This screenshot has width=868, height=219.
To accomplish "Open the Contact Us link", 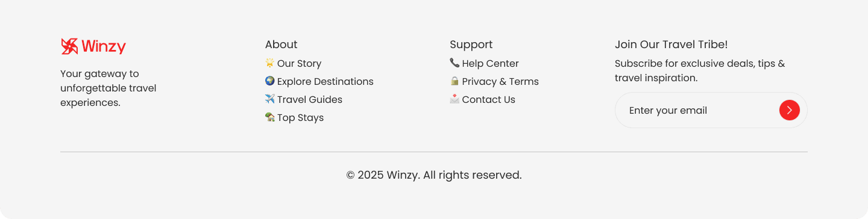I will 488,99.
